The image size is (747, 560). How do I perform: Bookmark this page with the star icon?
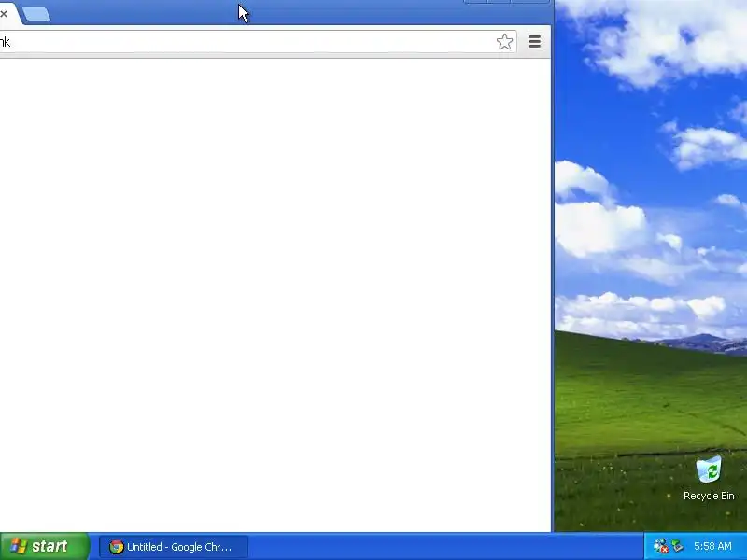tap(504, 42)
